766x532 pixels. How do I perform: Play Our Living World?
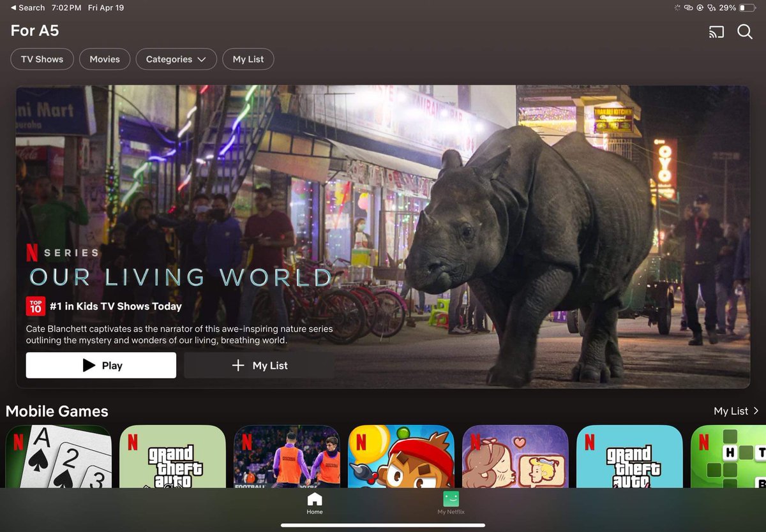(x=101, y=366)
